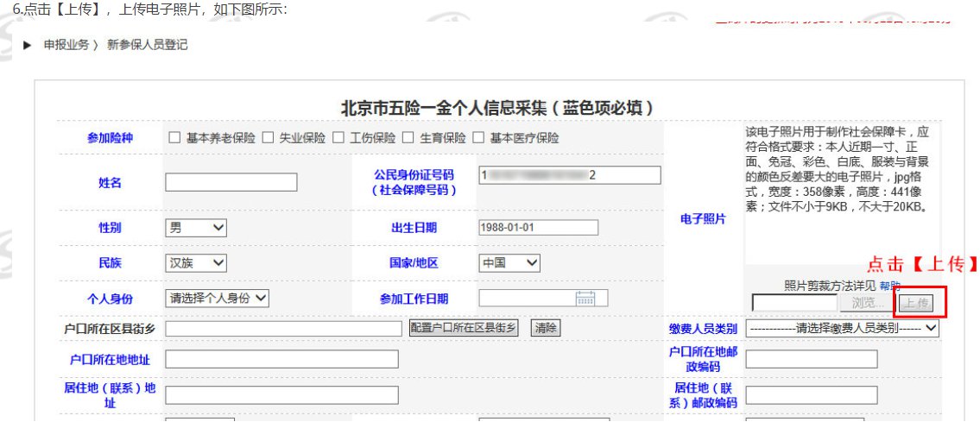The image size is (980, 422).
Task: Click the 浏览 browse button
Action: click(868, 304)
